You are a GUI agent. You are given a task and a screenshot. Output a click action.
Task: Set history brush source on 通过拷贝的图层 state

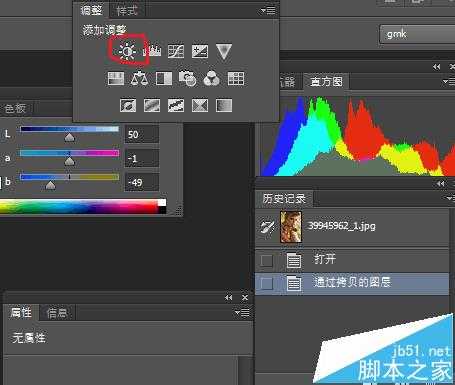click(267, 284)
